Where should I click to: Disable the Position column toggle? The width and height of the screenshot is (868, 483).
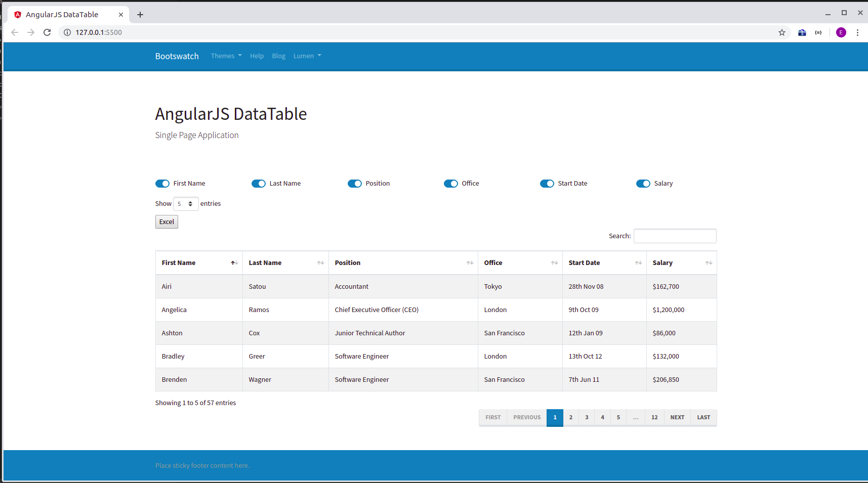click(x=355, y=184)
